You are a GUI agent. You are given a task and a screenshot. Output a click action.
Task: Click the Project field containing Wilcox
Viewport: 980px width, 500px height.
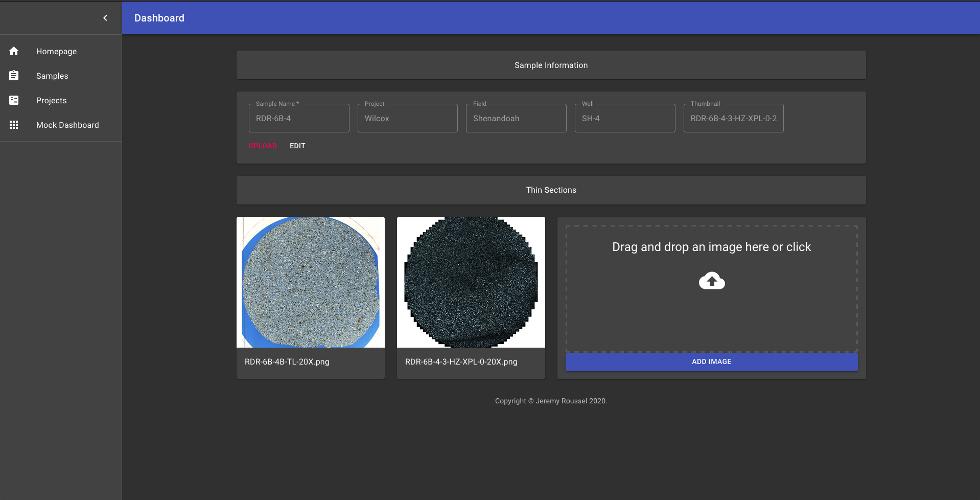click(x=408, y=118)
